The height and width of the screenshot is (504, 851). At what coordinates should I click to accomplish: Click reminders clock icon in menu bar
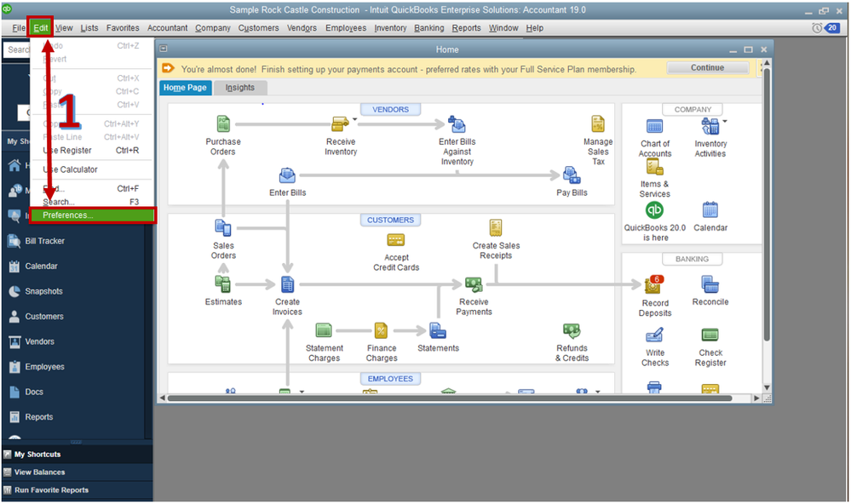pos(817,27)
